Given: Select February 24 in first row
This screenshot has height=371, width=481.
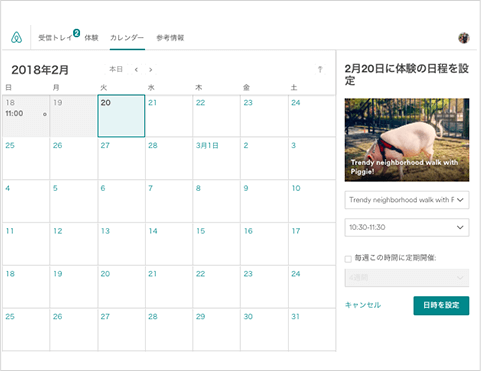Looking at the screenshot, I should [x=312, y=116].
